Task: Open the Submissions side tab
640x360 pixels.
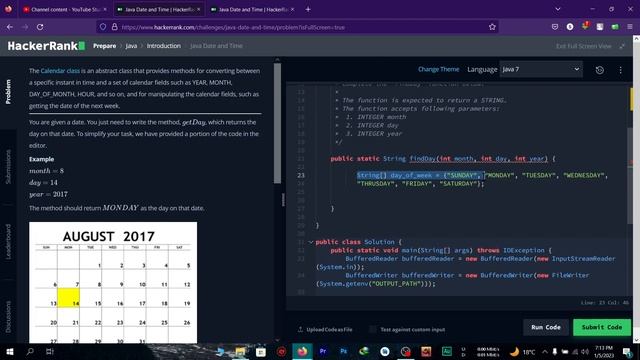Action: click(8, 167)
